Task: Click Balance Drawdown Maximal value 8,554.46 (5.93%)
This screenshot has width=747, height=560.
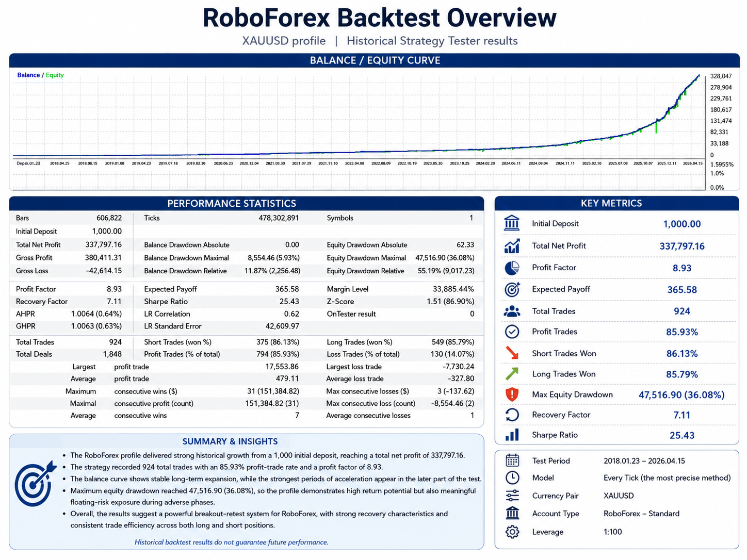Action: (x=273, y=258)
